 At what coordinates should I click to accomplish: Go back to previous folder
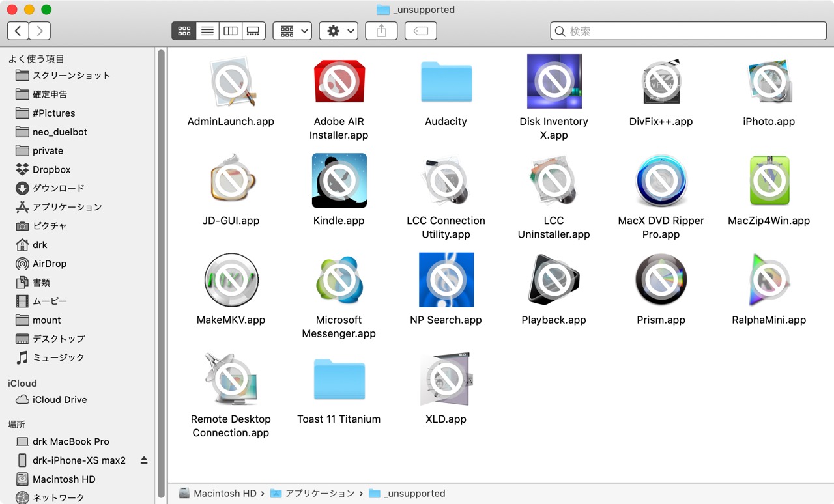pyautogui.click(x=18, y=31)
